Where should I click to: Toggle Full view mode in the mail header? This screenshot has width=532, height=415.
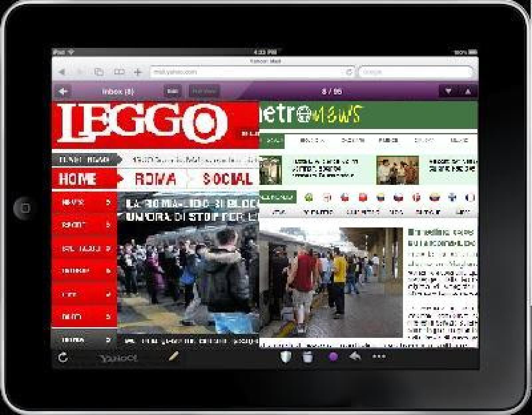pos(203,91)
